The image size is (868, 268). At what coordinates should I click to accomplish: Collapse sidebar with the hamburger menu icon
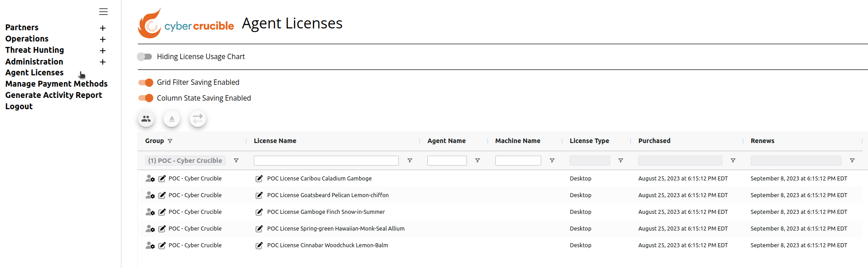(x=103, y=12)
